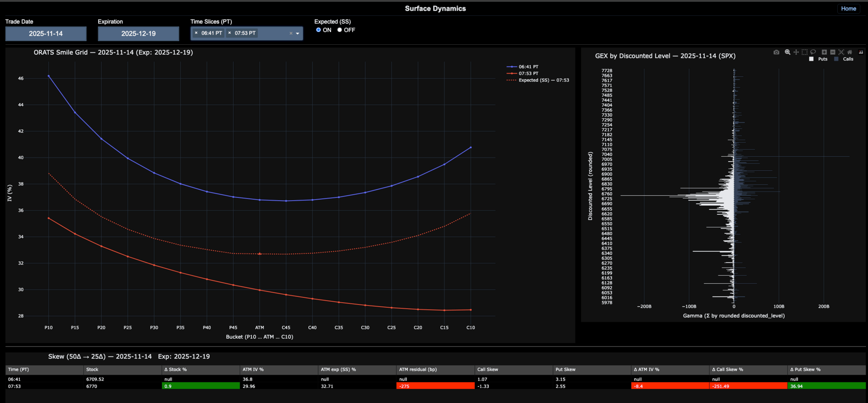Select Expected (SS) ON radio button
Screen dimensions: 868x403
[319, 30]
